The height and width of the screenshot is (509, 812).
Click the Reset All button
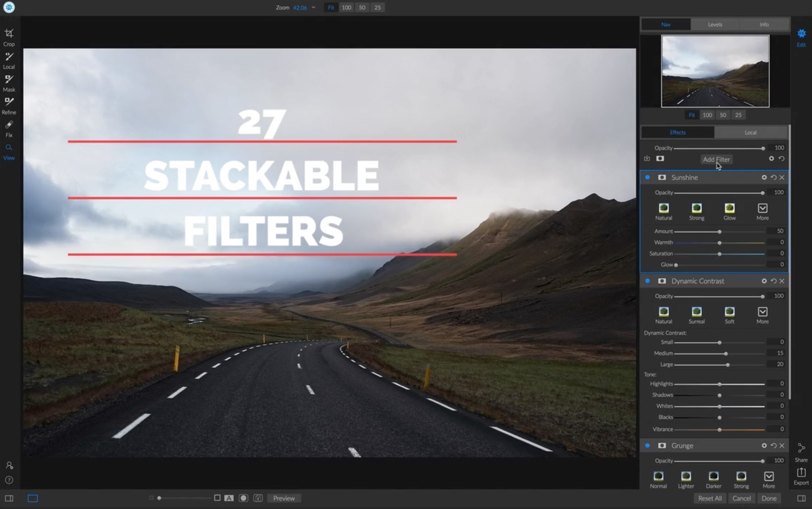[710, 498]
